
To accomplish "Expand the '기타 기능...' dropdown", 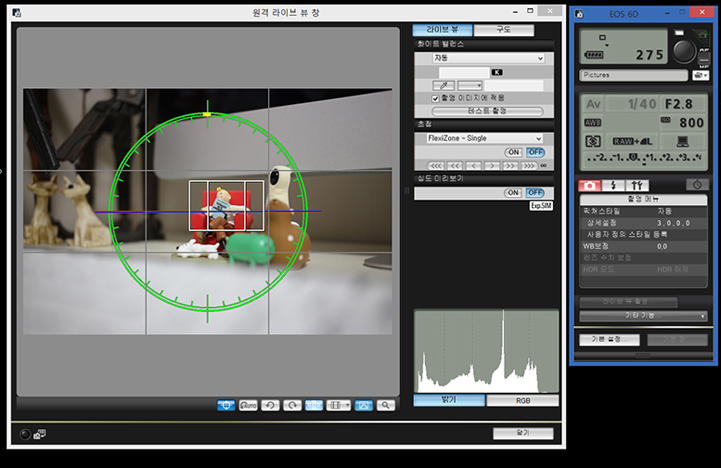I will click(x=643, y=316).
